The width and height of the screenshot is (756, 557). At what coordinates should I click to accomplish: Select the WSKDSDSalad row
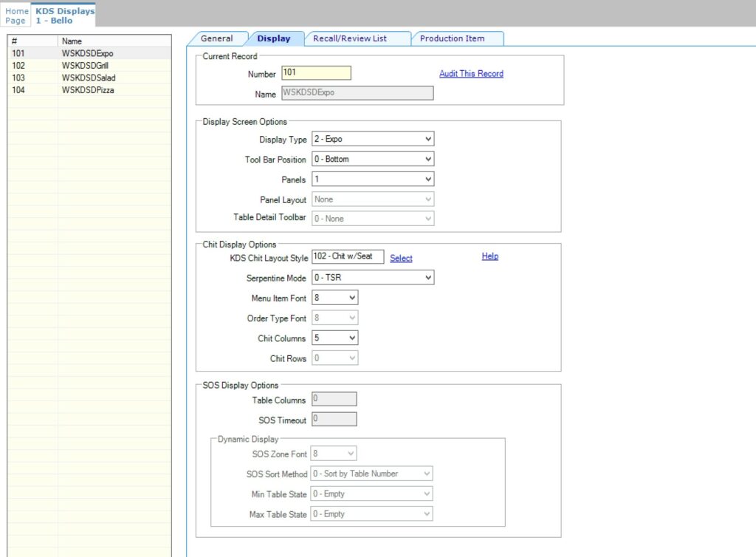89,78
